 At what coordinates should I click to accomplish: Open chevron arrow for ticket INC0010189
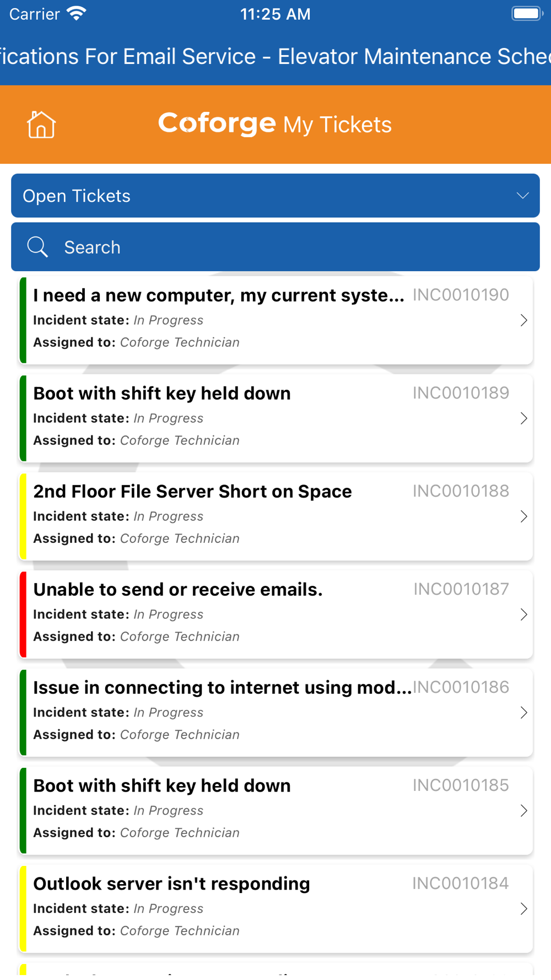pos(523,418)
